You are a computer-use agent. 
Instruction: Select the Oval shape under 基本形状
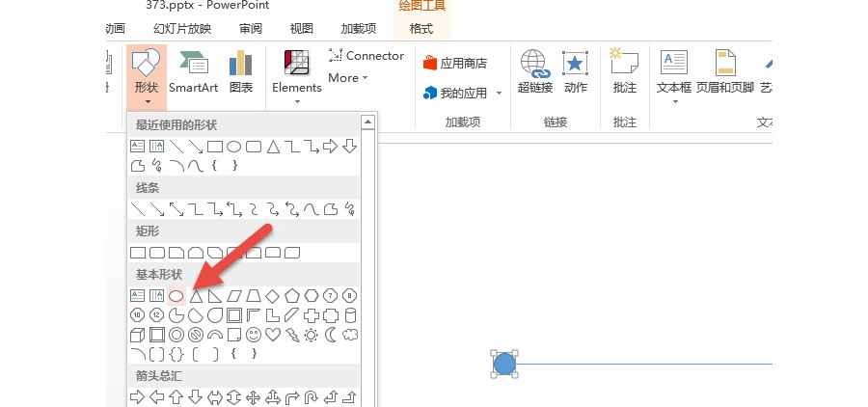(x=176, y=296)
